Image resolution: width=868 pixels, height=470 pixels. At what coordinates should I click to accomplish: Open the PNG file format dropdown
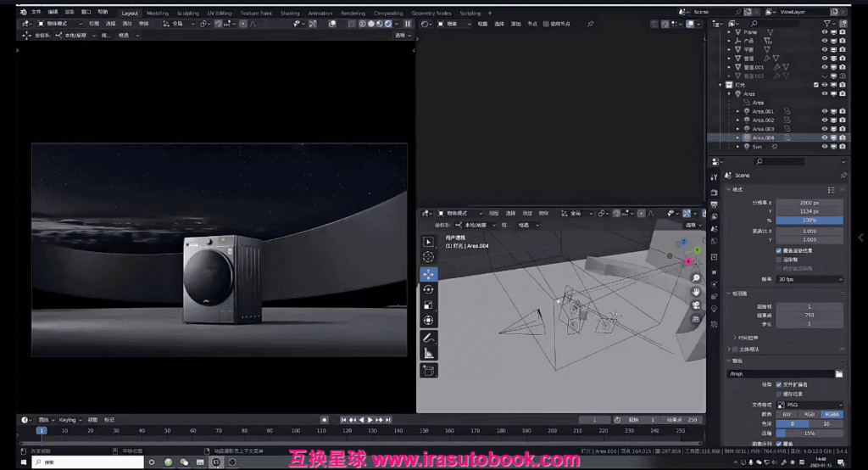pyautogui.click(x=810, y=405)
